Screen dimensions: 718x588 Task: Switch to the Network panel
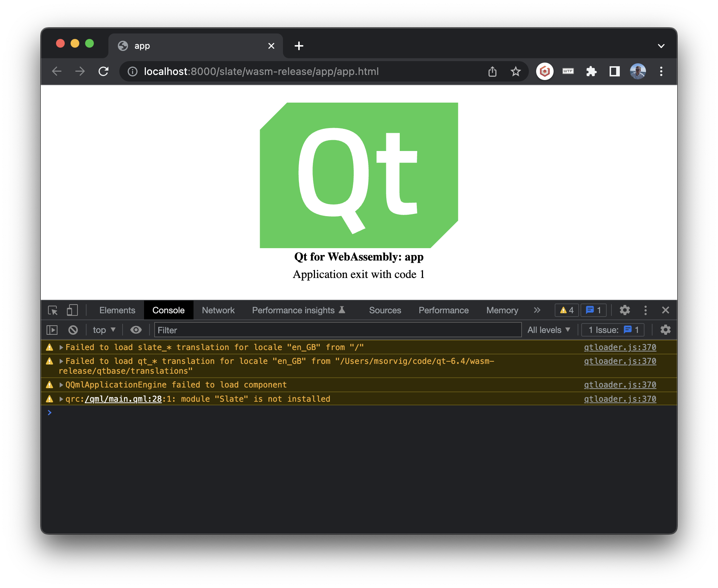click(218, 310)
